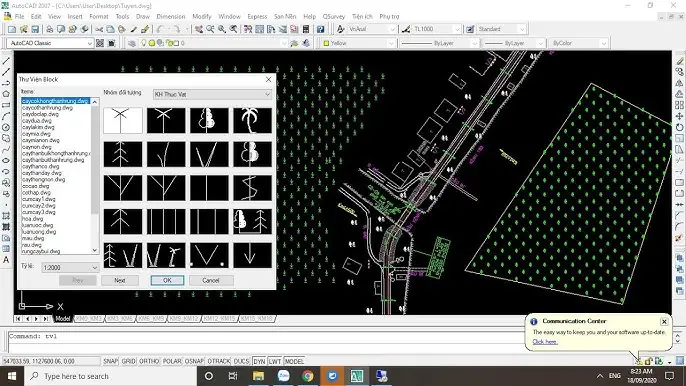The image size is (686, 386).
Task: Open the QuickCalc calculator icon
Action: click(306, 29)
